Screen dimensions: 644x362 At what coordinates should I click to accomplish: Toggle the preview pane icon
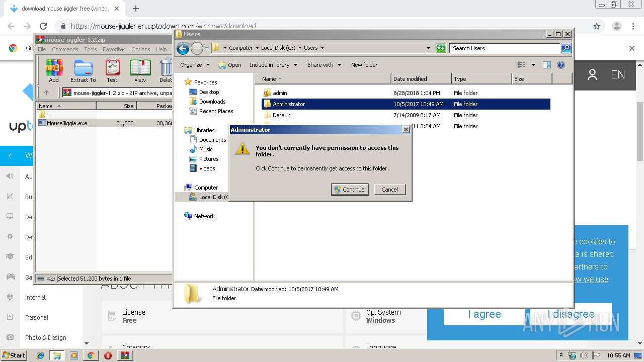pyautogui.click(x=547, y=65)
